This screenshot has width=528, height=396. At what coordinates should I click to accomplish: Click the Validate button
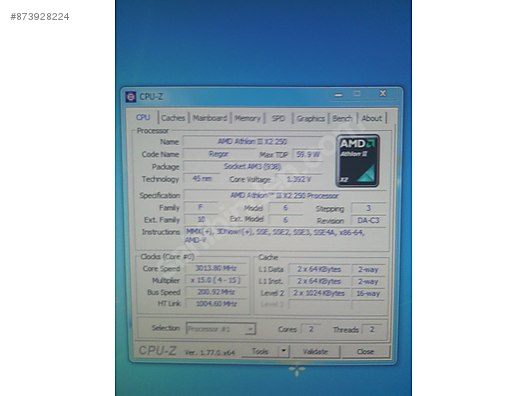pyautogui.click(x=316, y=352)
